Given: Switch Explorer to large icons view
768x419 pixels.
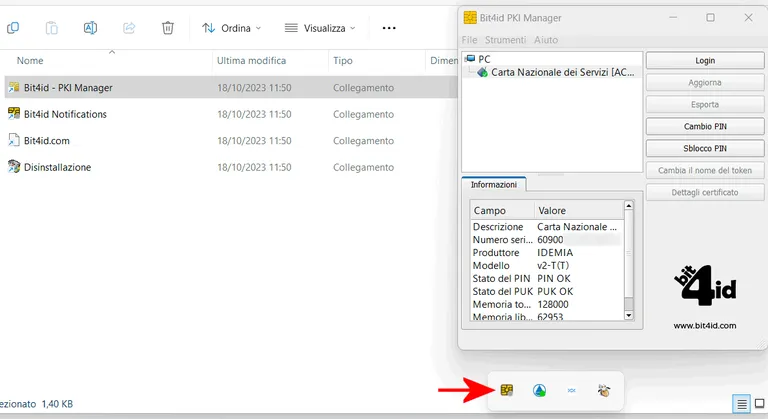Looking at the screenshot, I should [760, 404].
